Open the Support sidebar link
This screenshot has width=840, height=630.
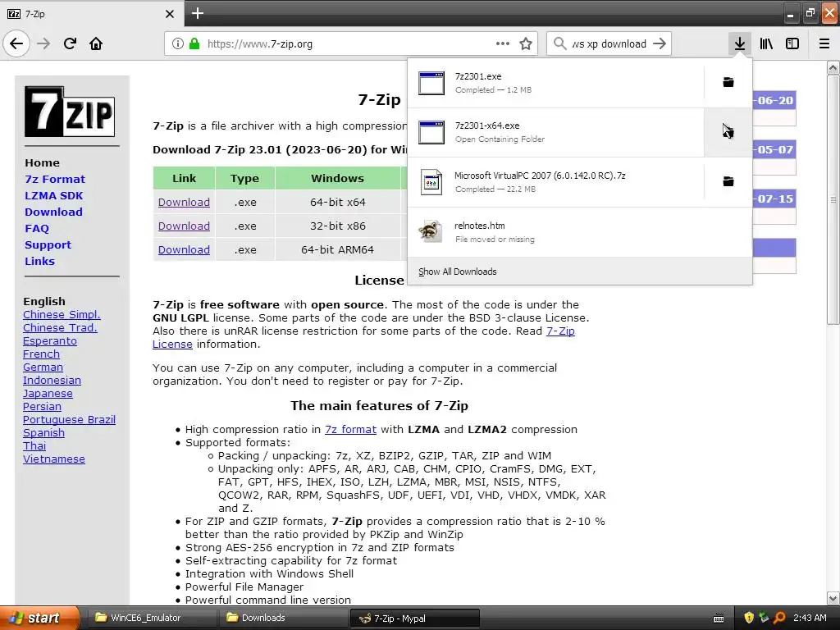48,244
